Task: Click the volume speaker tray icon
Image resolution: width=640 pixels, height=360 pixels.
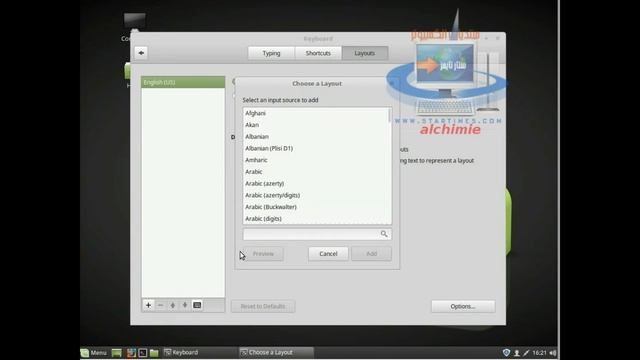Action: click(x=553, y=353)
